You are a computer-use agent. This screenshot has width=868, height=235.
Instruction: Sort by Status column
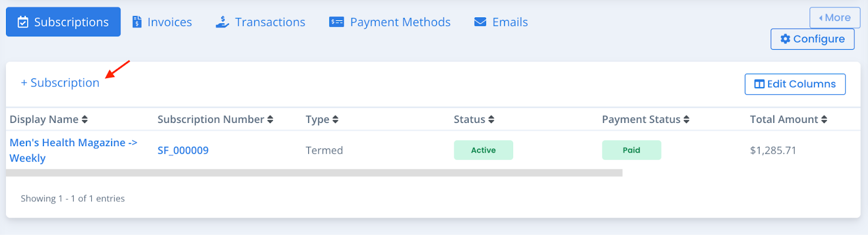(x=474, y=119)
